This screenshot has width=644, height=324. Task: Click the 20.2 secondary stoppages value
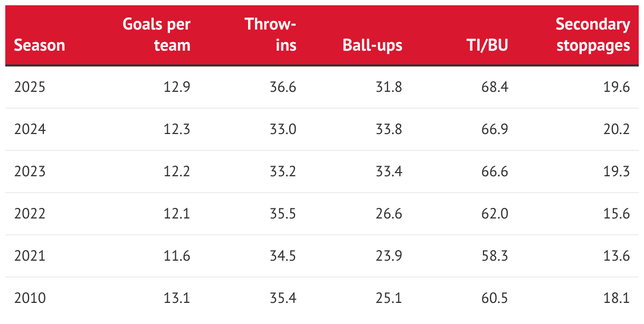pos(617,129)
